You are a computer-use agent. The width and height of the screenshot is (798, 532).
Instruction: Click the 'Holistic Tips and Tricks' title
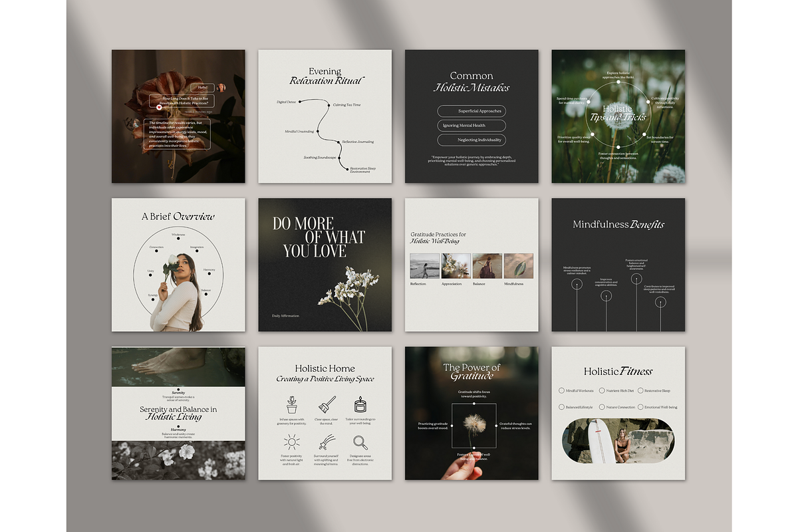(x=618, y=113)
